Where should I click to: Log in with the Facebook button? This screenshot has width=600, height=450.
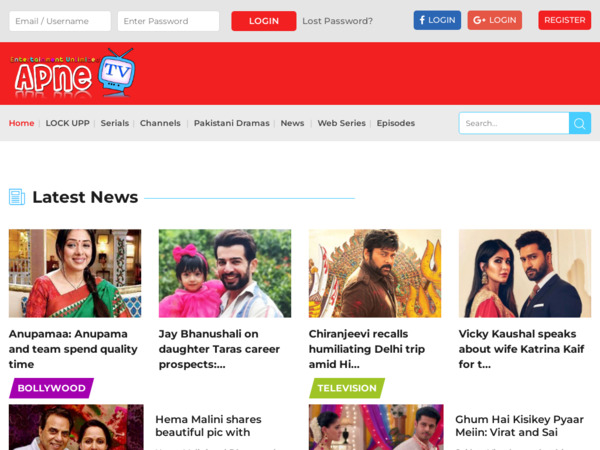click(x=437, y=20)
